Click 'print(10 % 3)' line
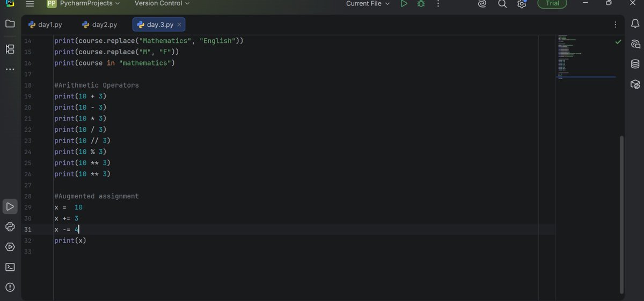This screenshot has width=644, height=301. click(x=80, y=152)
